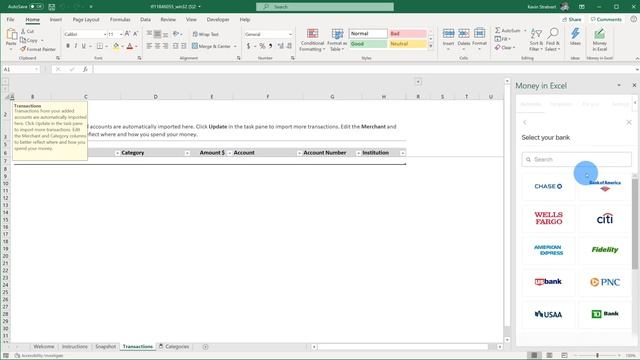
Task: Choose the USAA logo
Action: coord(548,314)
